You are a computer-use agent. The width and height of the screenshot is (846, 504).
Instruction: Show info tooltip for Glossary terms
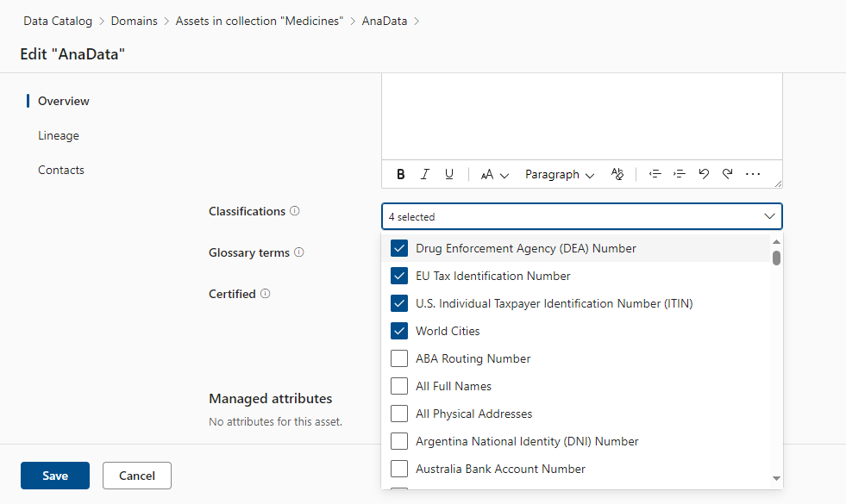[299, 252]
